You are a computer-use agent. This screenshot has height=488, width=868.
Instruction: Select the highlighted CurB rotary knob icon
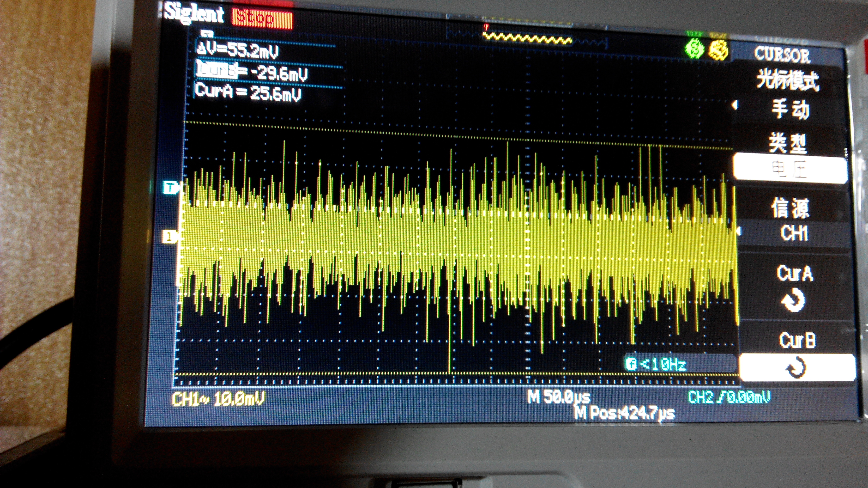pyautogui.click(x=796, y=368)
